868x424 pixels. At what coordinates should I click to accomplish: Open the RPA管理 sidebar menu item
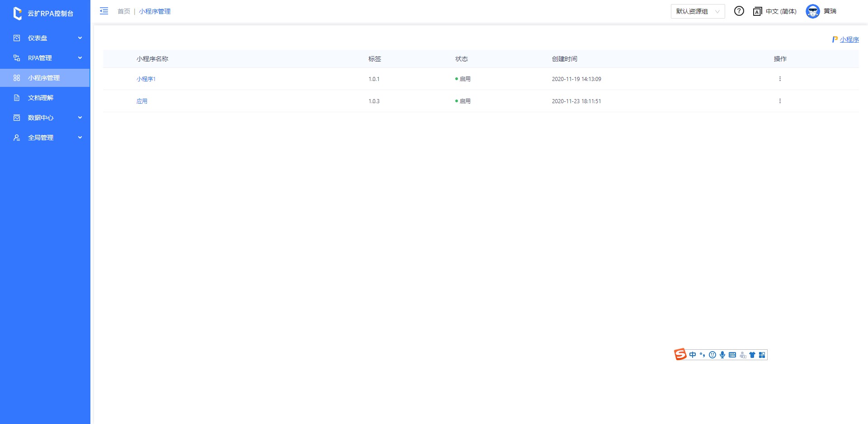point(45,58)
